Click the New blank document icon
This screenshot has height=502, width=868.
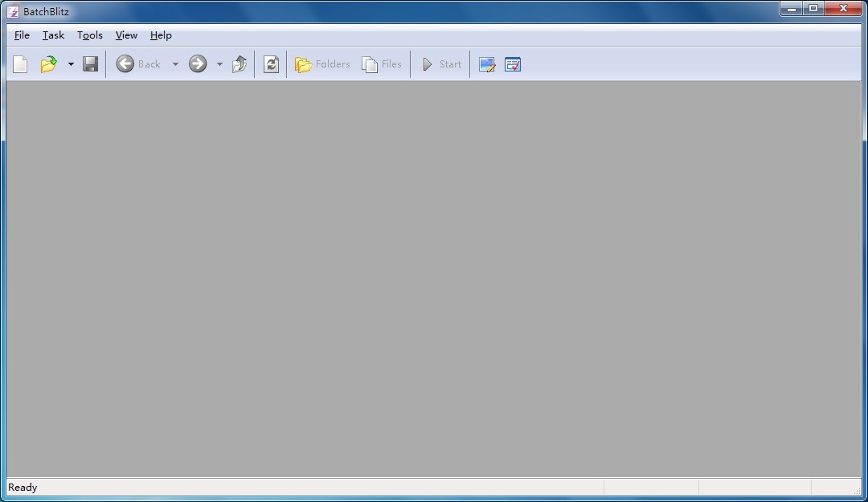click(20, 64)
